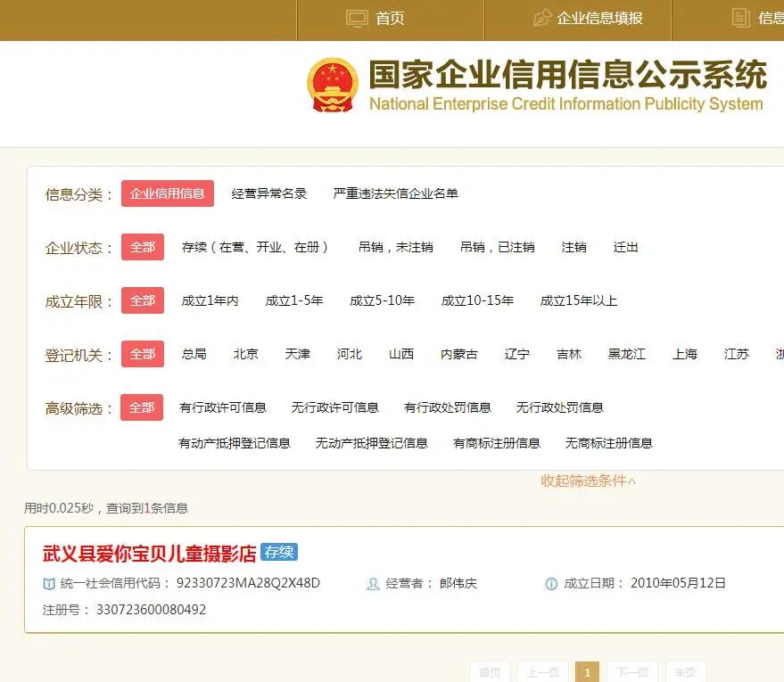The image size is (784, 682).
Task: Choose 辽宁 registration authority
Action: coord(517,354)
